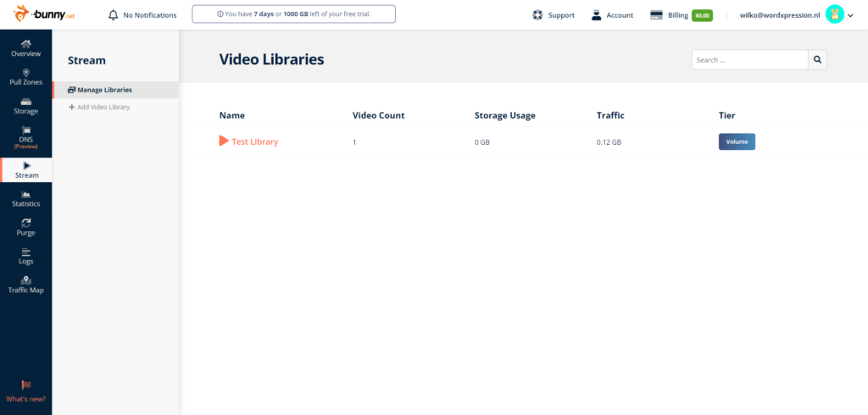Open the Overview home icon
This screenshot has width=868, height=415.
26,44
